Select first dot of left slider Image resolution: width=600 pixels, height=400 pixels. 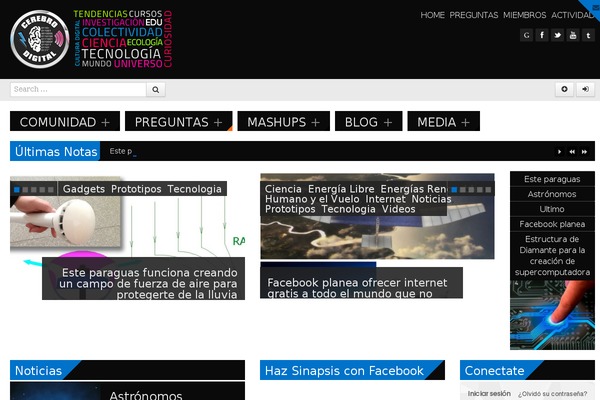pos(17,189)
